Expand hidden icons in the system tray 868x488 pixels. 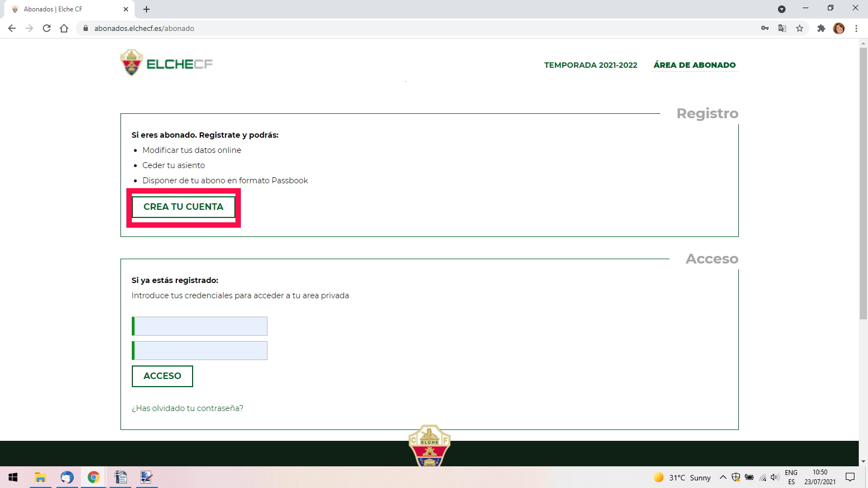(x=723, y=478)
